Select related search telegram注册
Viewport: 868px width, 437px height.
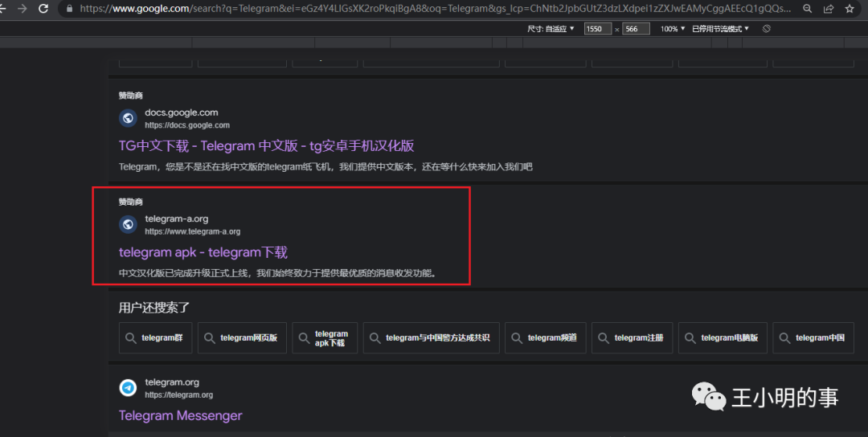point(633,338)
